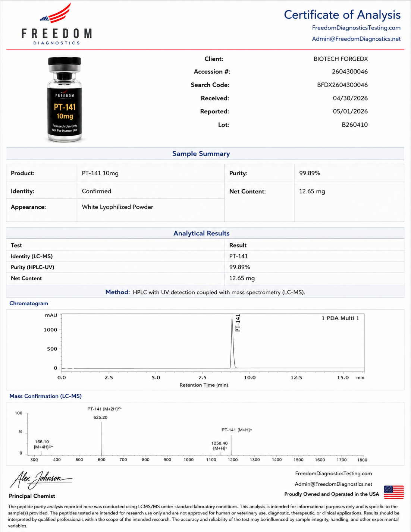411x532 pixels.
Task: Click Proudly Owned and Operated in the USA
Action: (x=332, y=494)
